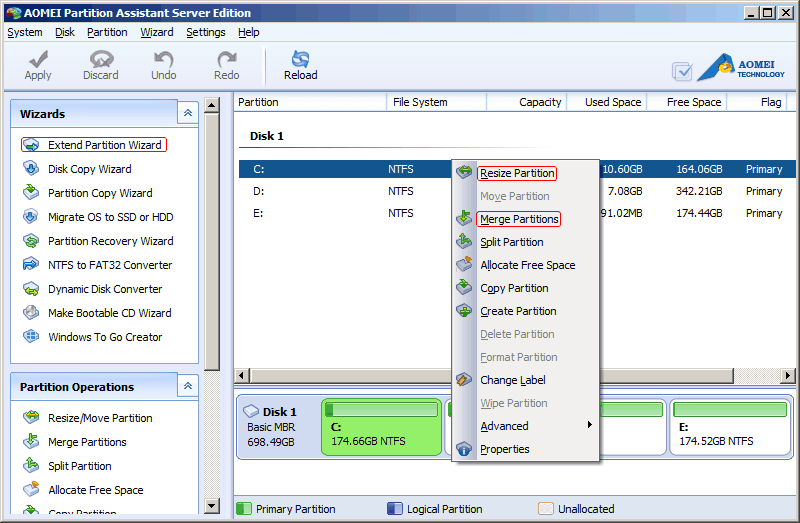Viewport: 800px width, 523px height.
Task: Click the checkmark icon beside AOMEI logo
Action: pyautogui.click(x=682, y=71)
